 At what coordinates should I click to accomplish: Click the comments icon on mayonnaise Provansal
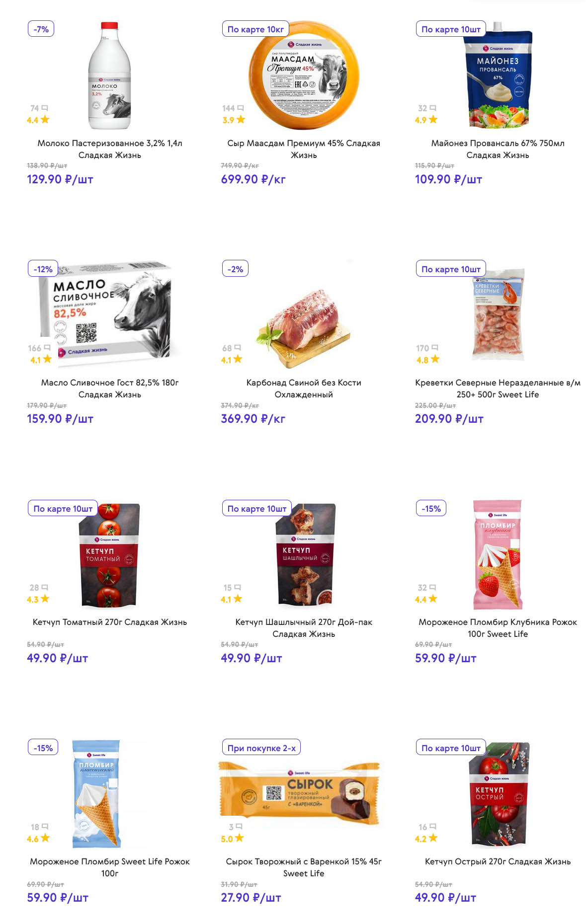point(433,108)
